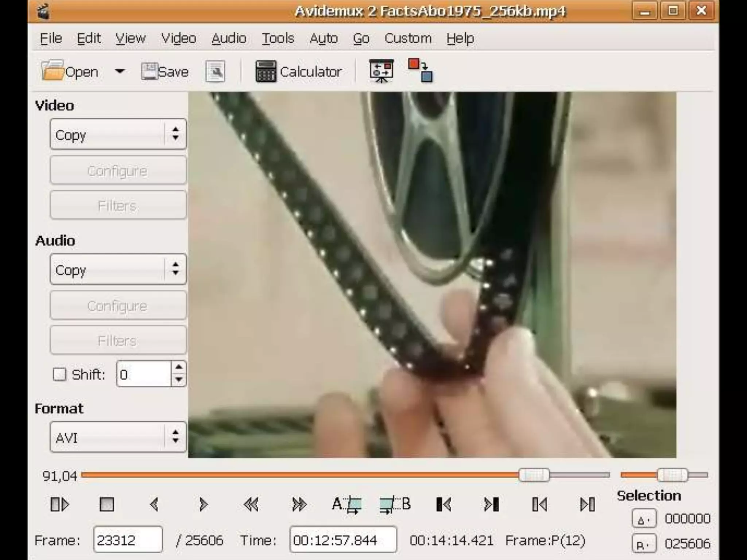Click the small jog slider handle

pos(672,475)
